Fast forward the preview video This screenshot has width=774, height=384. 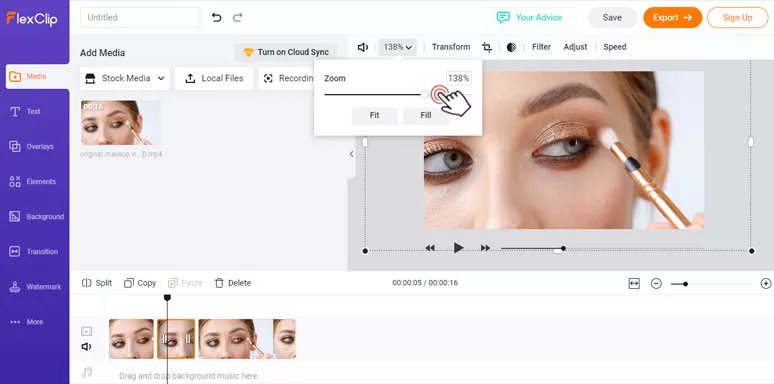(485, 248)
